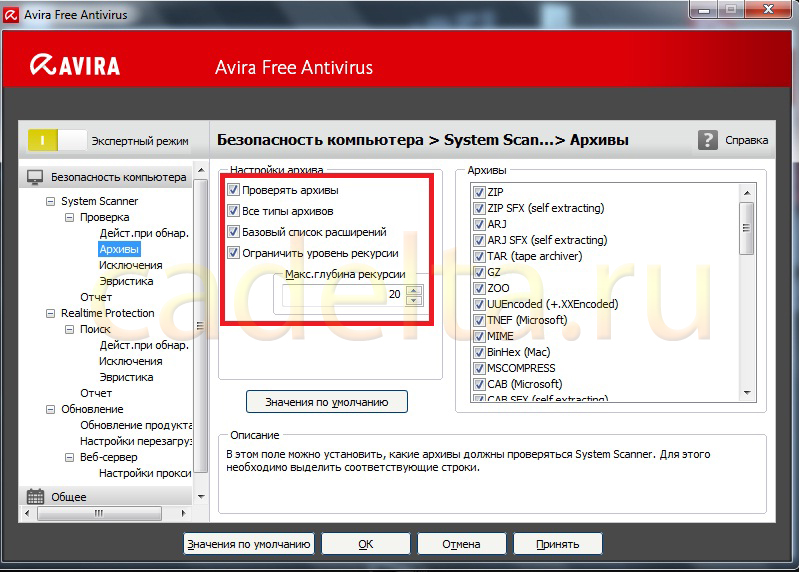Open Эвристика under Realtime Protection Поиск
This screenshot has width=799, height=572.
(126, 377)
